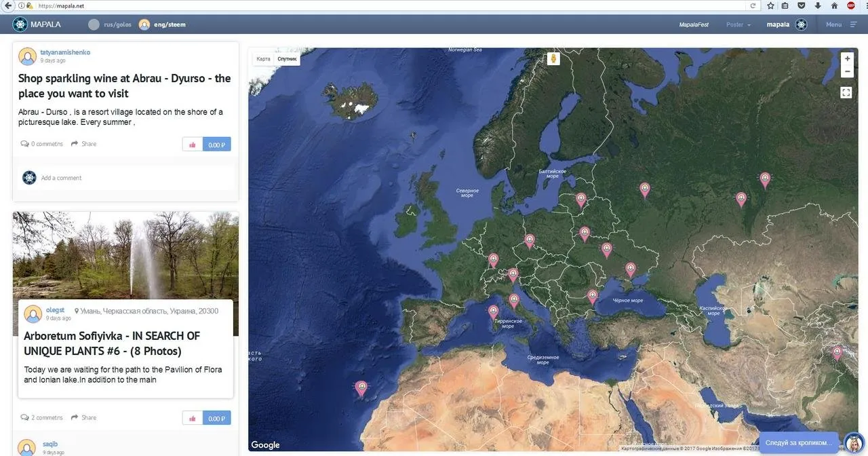Save the page to Pocket
868x456 pixels.
(x=802, y=5)
